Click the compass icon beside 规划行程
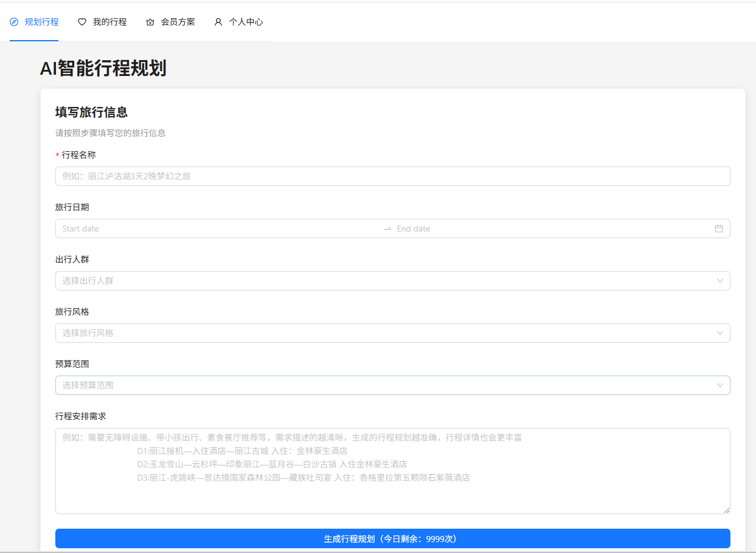This screenshot has width=756, height=553. coord(13,21)
